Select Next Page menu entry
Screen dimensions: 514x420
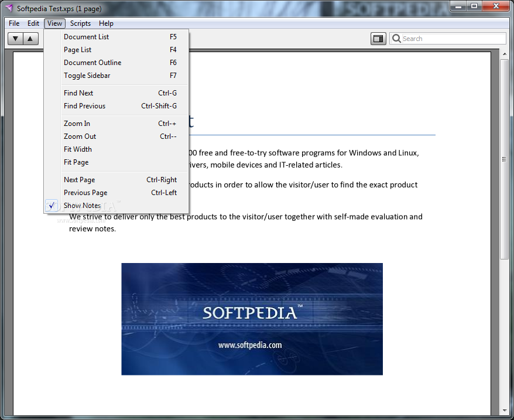click(x=116, y=180)
